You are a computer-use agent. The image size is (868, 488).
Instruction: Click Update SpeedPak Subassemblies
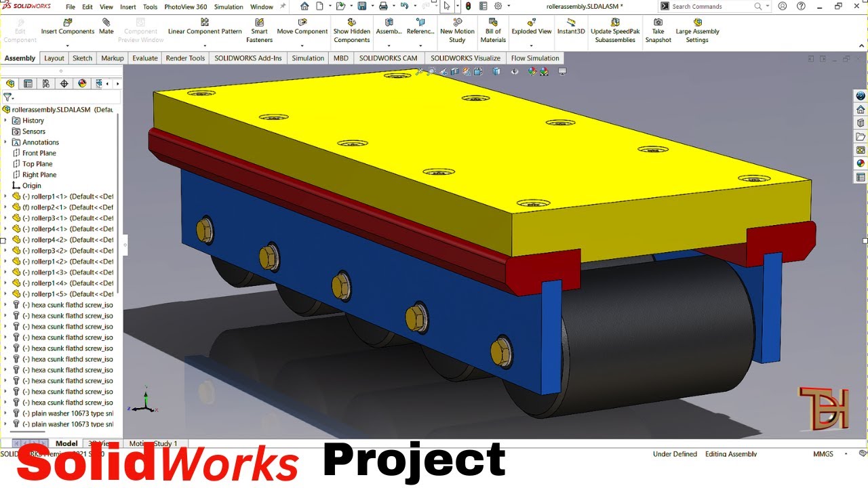point(615,31)
